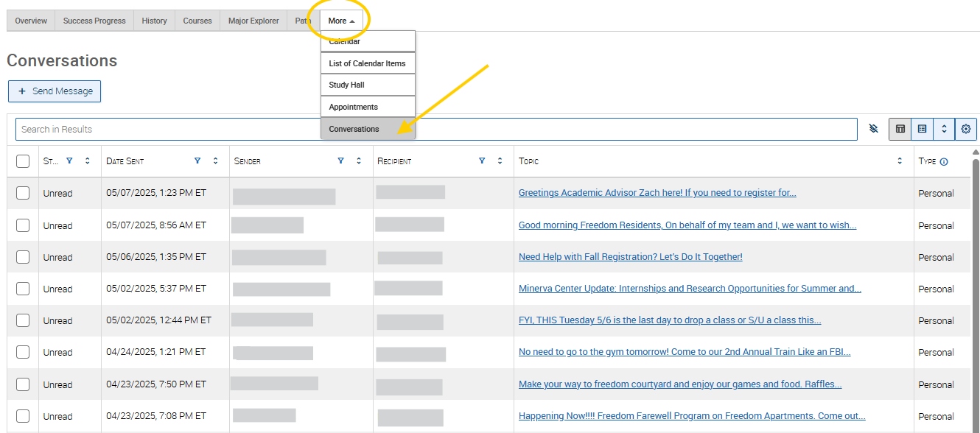Check the select-all checkbox in header

(23, 161)
